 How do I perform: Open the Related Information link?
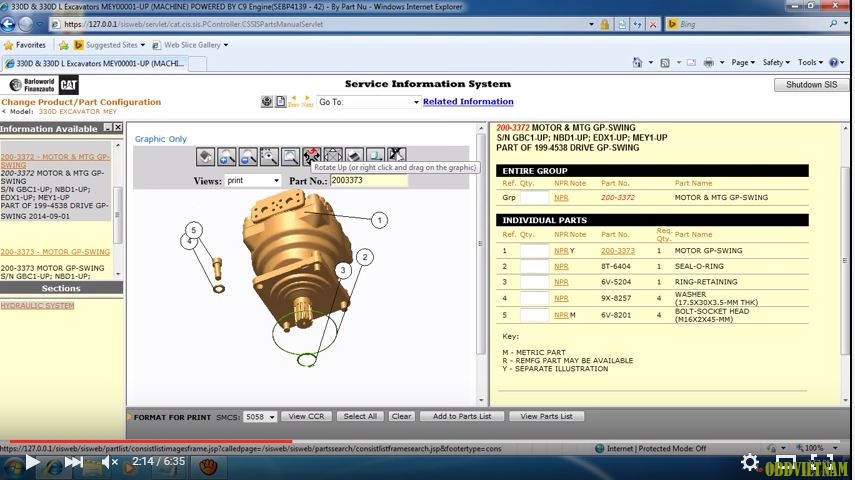pos(468,102)
